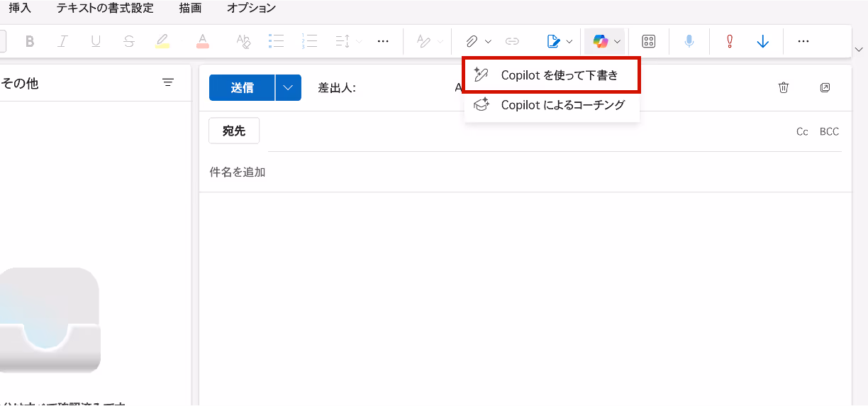Image resolution: width=868 pixels, height=406 pixels.
Task: Click in the message body area
Action: click(525, 298)
